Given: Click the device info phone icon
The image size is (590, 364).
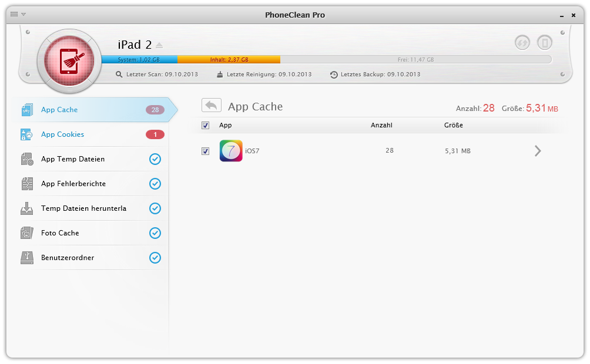Looking at the screenshot, I should [545, 42].
